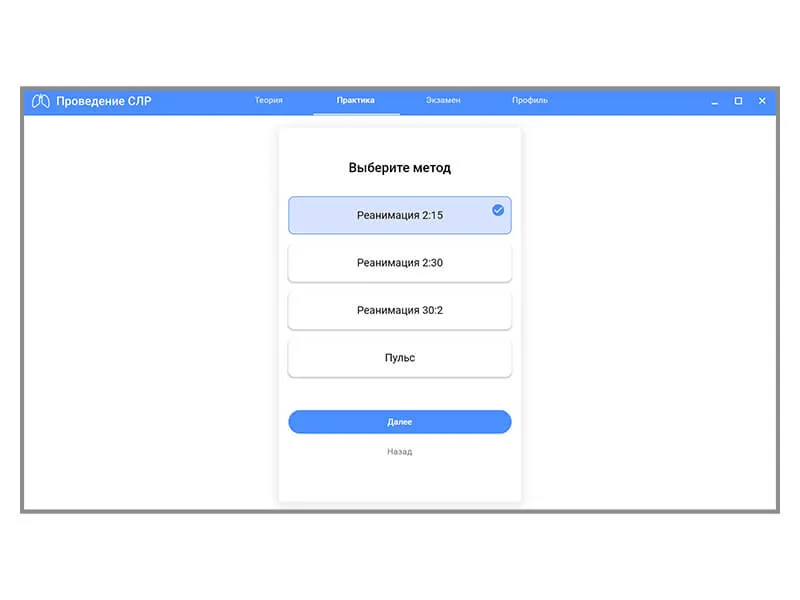
Task: Go to the Экзамен tab
Action: [x=443, y=100]
